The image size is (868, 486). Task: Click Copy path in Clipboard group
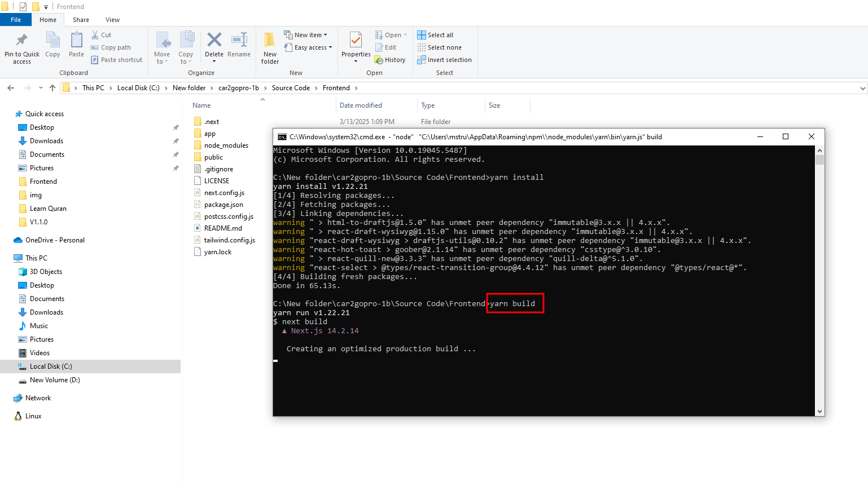coord(111,47)
